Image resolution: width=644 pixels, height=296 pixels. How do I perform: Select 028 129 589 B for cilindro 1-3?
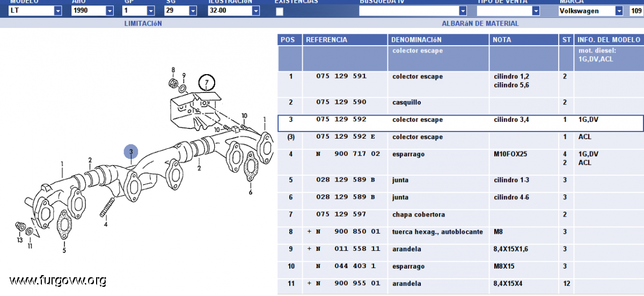point(346,180)
